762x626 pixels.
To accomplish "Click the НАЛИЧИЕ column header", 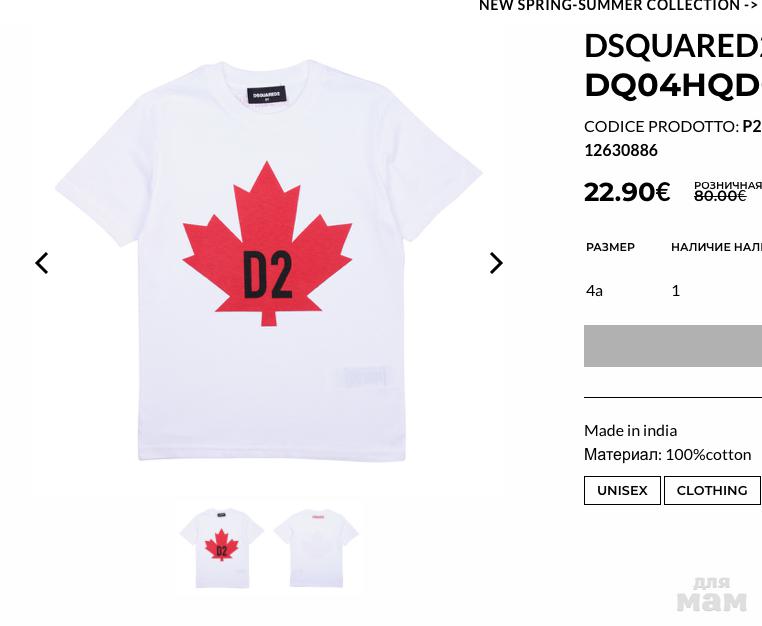I will pyautogui.click(x=715, y=247).
